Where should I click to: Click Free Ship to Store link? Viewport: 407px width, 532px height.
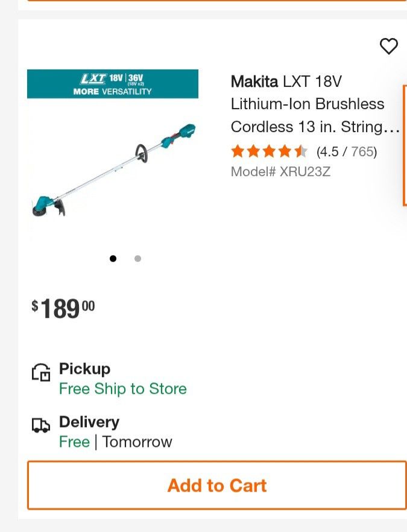pyautogui.click(x=123, y=389)
